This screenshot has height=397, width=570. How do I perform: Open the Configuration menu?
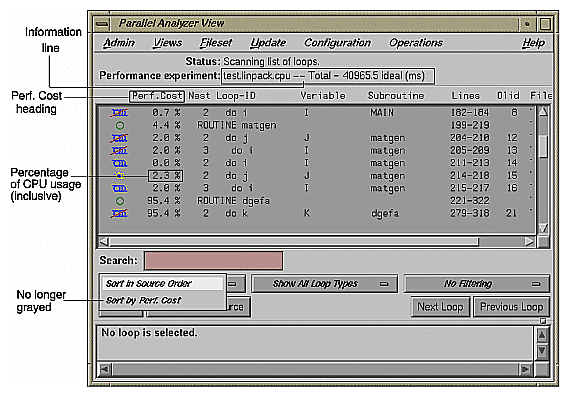tap(337, 43)
